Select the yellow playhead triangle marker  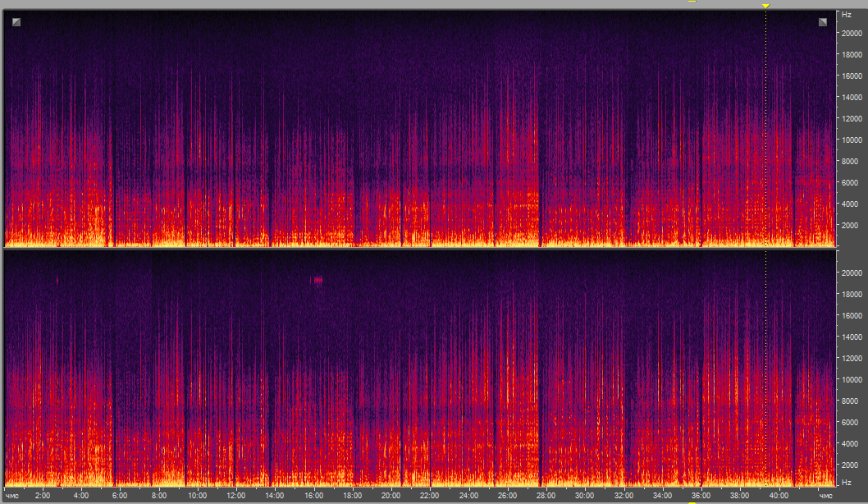[765, 6]
